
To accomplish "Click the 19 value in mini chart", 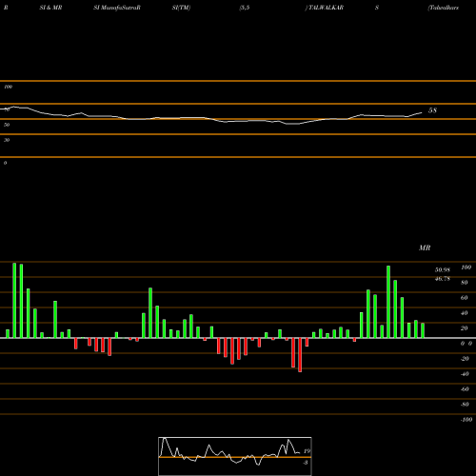I will 307,451.
